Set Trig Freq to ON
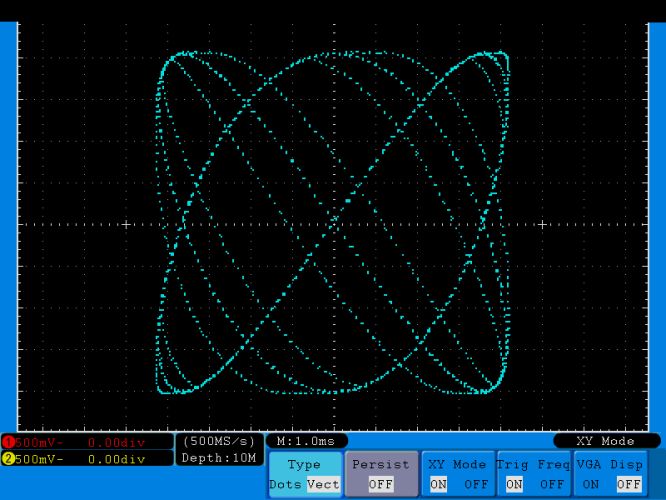 tap(514, 484)
